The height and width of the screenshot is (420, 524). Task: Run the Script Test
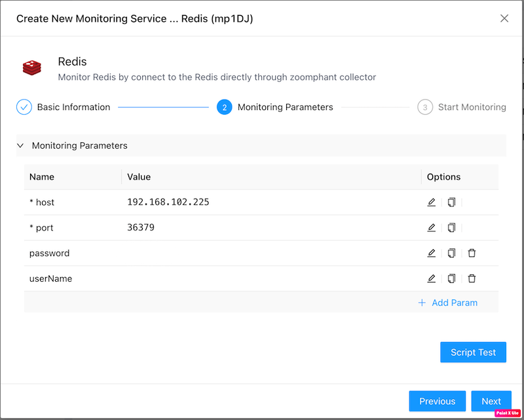(x=473, y=352)
